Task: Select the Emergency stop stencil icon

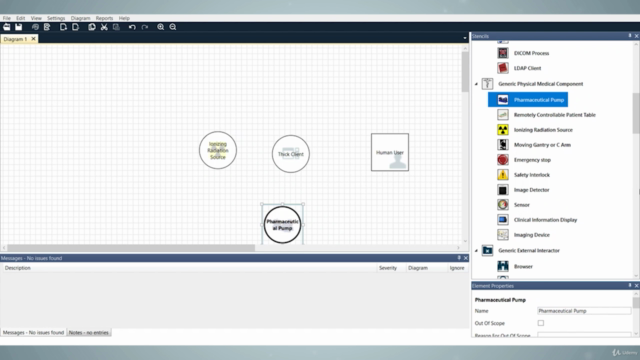Action: (x=503, y=160)
